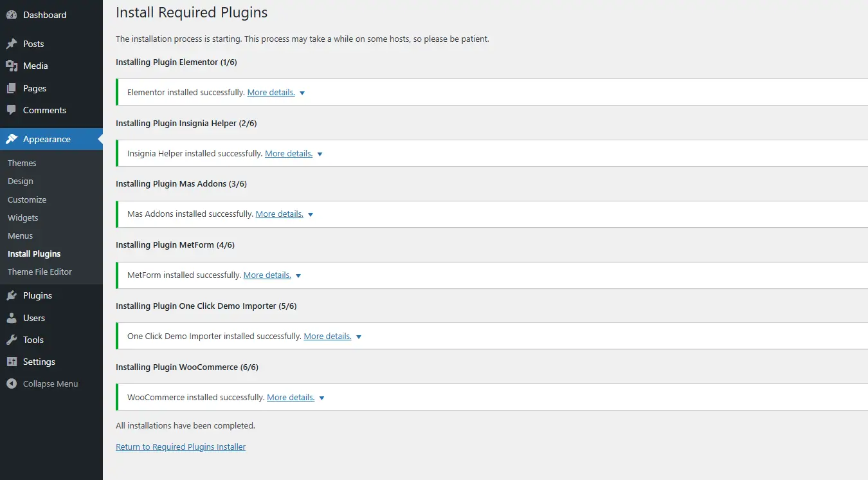Click Collapse Menu label
The image size is (868, 480).
(51, 383)
